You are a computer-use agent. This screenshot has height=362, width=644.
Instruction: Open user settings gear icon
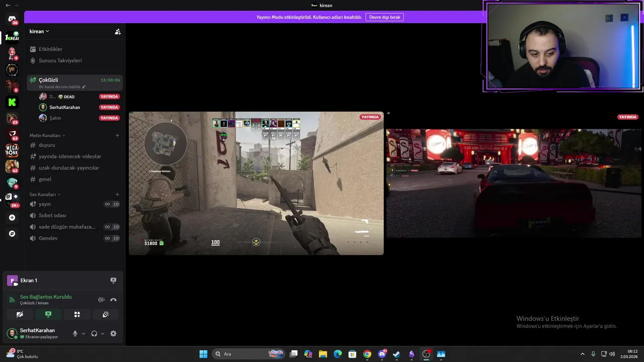(x=113, y=333)
